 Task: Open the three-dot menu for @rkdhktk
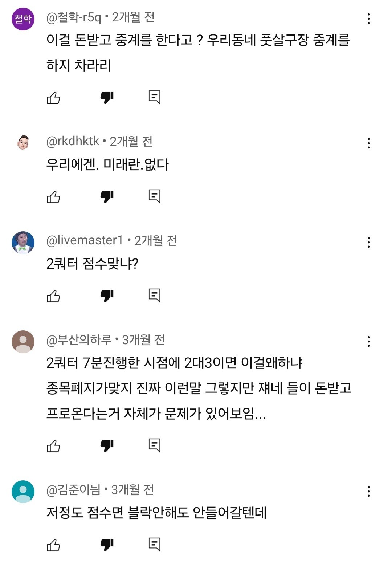tap(369, 143)
